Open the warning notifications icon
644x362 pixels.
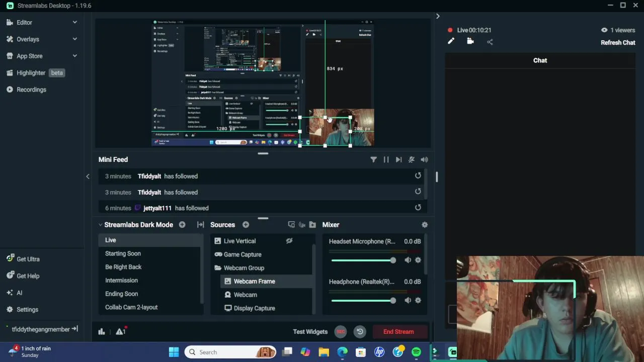[x=120, y=331]
